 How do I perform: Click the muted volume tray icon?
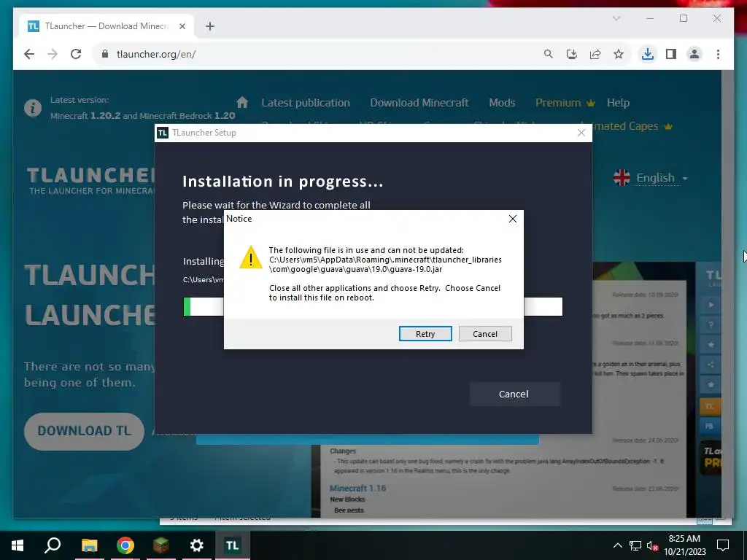point(653,545)
